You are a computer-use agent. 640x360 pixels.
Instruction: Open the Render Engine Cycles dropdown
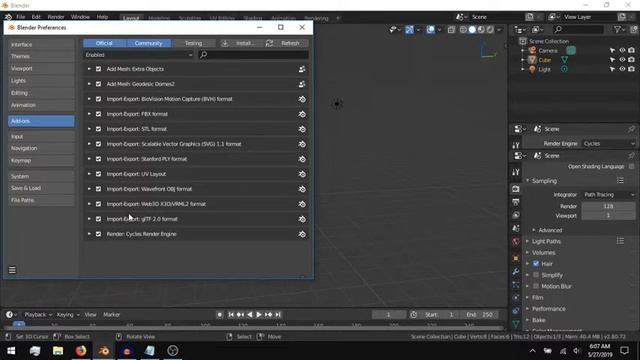coord(608,144)
